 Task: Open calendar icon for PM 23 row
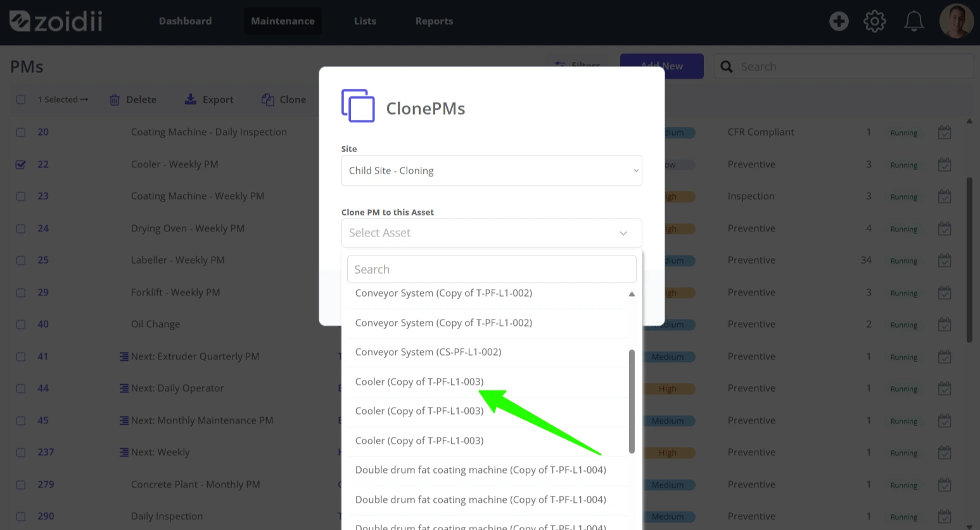(945, 197)
